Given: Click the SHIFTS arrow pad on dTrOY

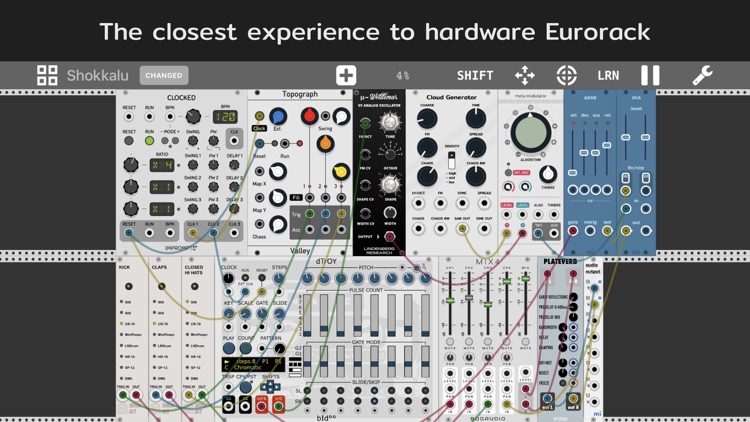Looking at the screenshot, I should tap(270, 386).
